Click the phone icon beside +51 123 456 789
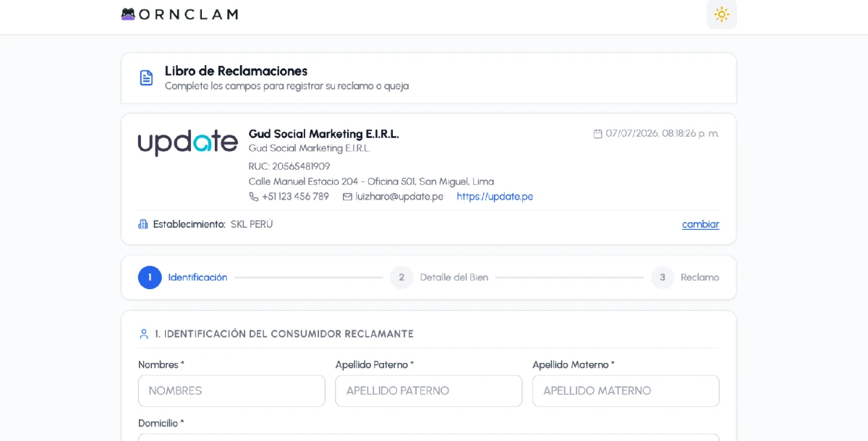Image resolution: width=868 pixels, height=441 pixels. (x=253, y=197)
